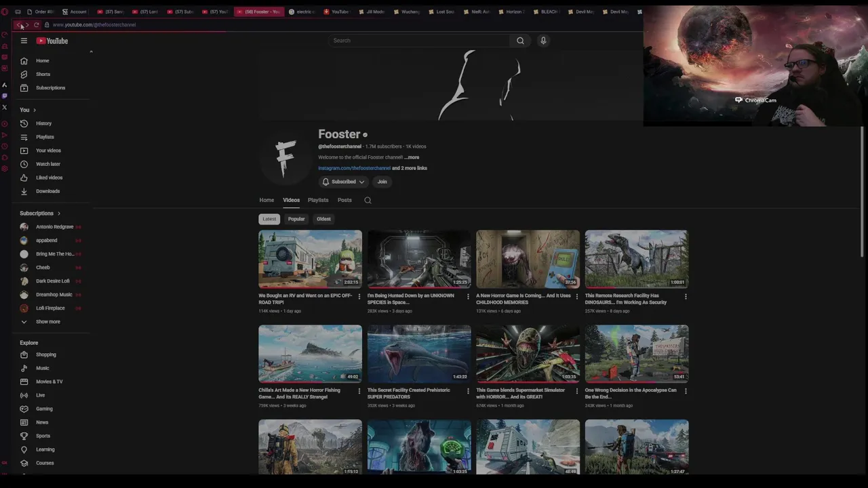Switch to the Order browser tab
The width and height of the screenshot is (868, 488).
40,12
